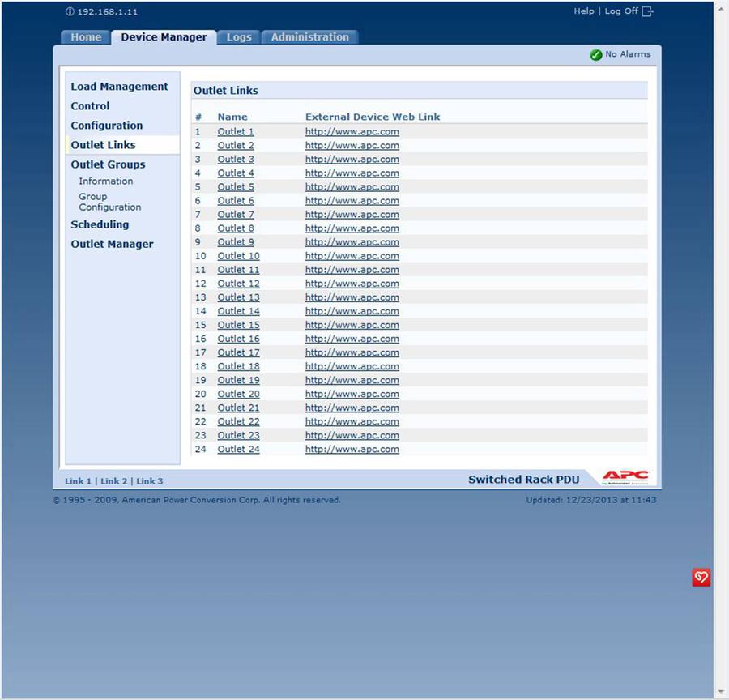Image resolution: width=729 pixels, height=700 pixels.
Task: Open Link 2 in the footer
Action: point(113,481)
